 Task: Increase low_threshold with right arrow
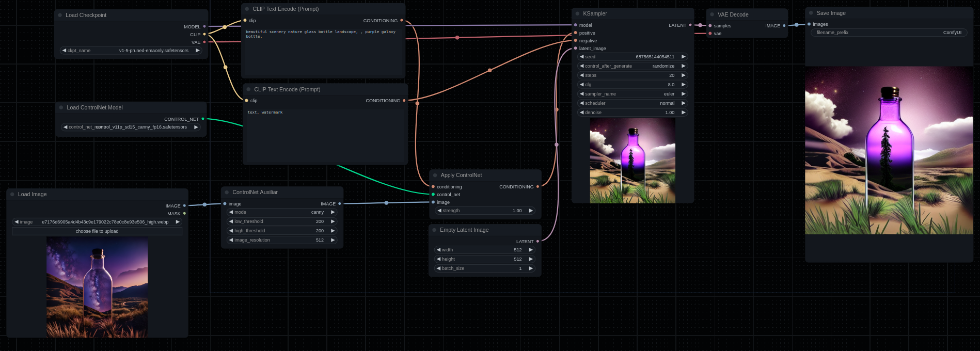[333, 221]
